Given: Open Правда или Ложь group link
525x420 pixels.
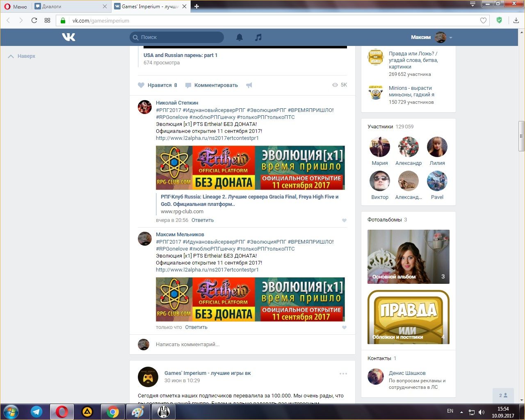Looking at the screenshot, I should tap(413, 60).
